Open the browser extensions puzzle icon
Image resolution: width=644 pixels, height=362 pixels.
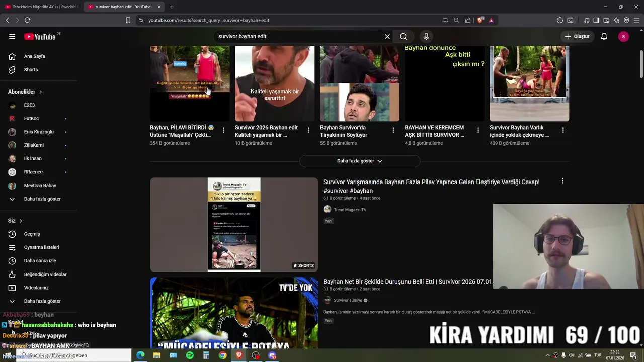point(560,20)
